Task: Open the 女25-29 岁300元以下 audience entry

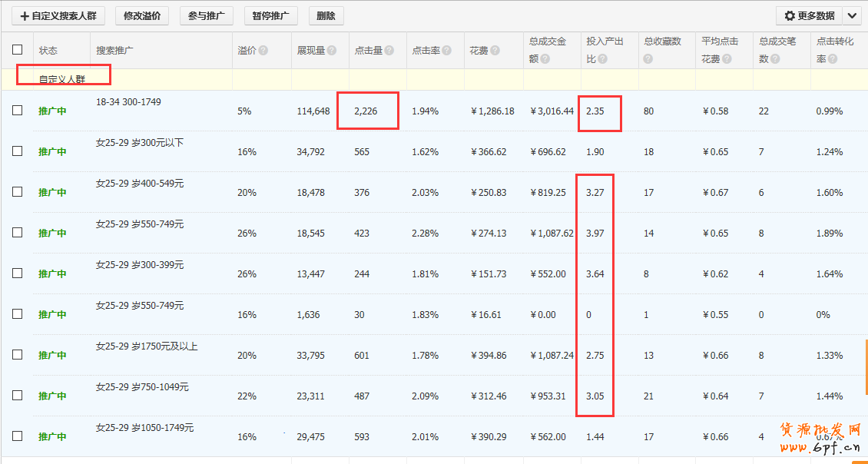Action: [x=140, y=143]
